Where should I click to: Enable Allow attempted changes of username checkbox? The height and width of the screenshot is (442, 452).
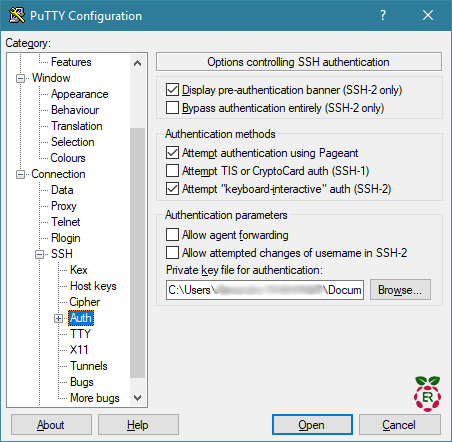pyautogui.click(x=172, y=253)
